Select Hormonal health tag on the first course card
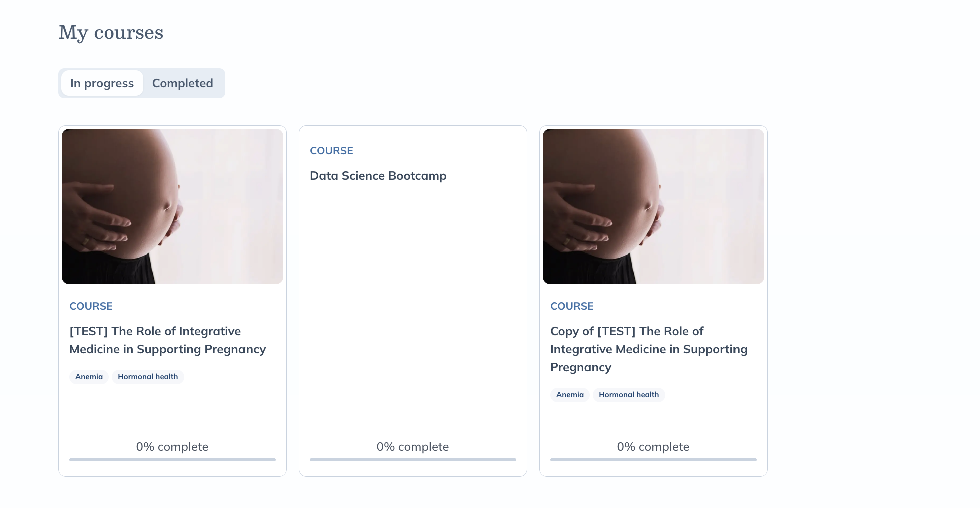This screenshot has width=980, height=508. coord(148,377)
